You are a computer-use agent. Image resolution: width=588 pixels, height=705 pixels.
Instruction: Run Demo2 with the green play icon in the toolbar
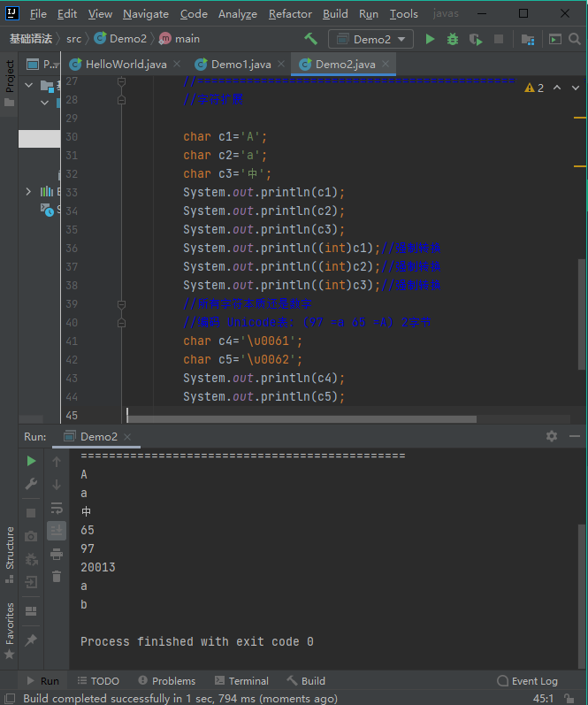430,39
